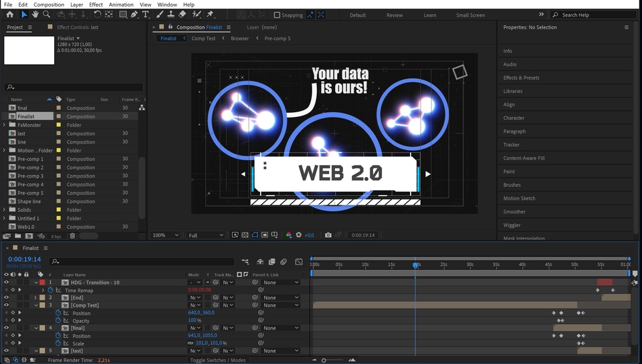The height and width of the screenshot is (364, 642).
Task: Toggle transparency grid in viewer
Action: click(245, 235)
